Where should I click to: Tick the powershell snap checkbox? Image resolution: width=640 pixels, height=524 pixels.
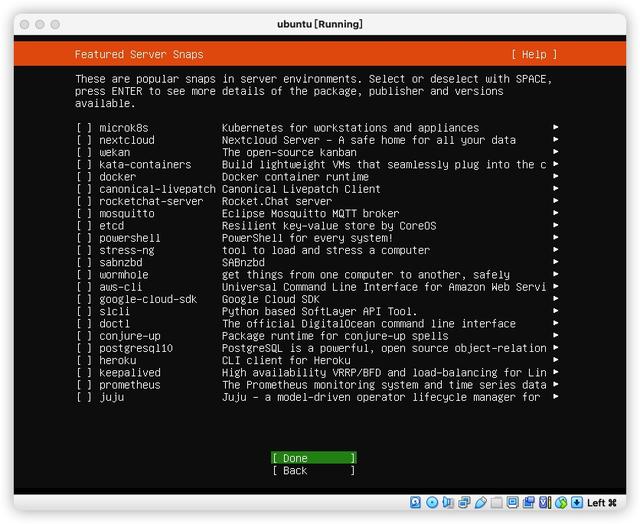pyautogui.click(x=84, y=238)
